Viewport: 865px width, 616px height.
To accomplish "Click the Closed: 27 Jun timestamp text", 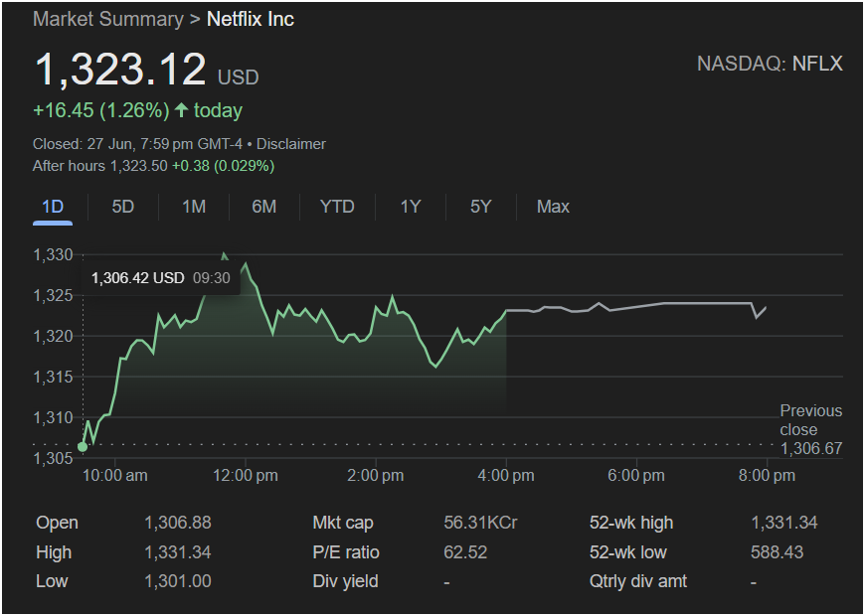I will (137, 144).
